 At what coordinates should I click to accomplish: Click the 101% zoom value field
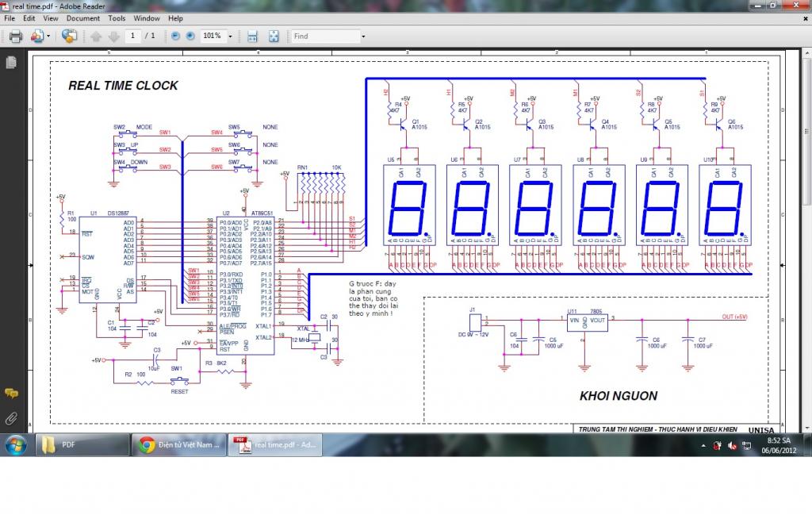pos(213,36)
